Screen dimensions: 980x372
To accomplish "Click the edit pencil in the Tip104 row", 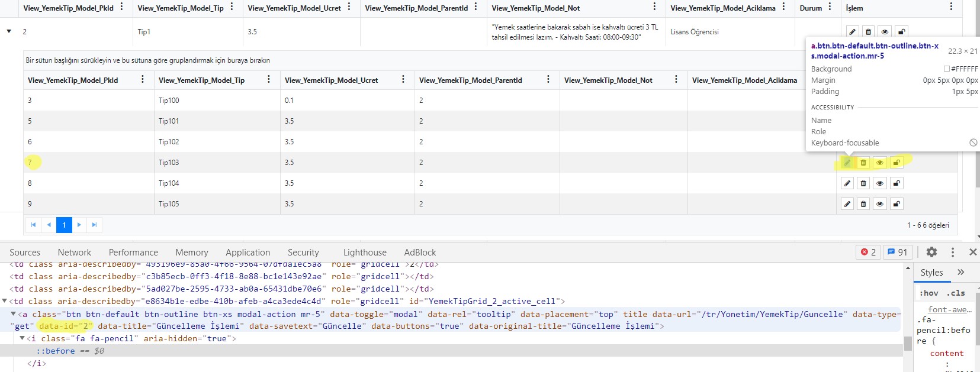I will pyautogui.click(x=847, y=183).
